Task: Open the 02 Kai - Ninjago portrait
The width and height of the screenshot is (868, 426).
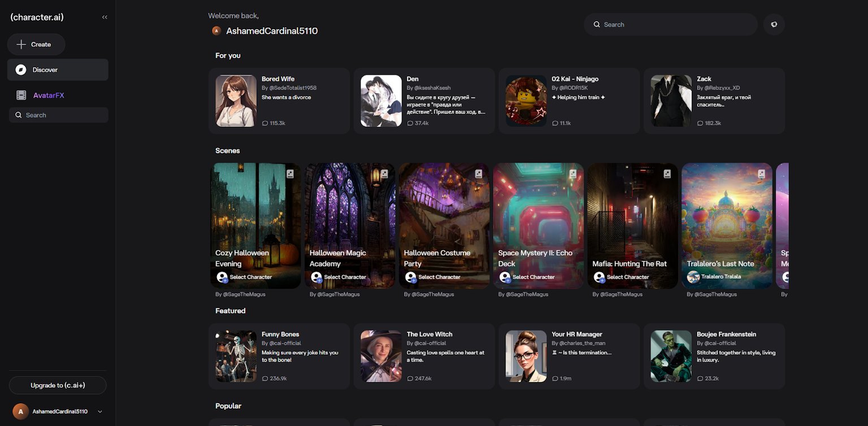Action: [x=526, y=101]
